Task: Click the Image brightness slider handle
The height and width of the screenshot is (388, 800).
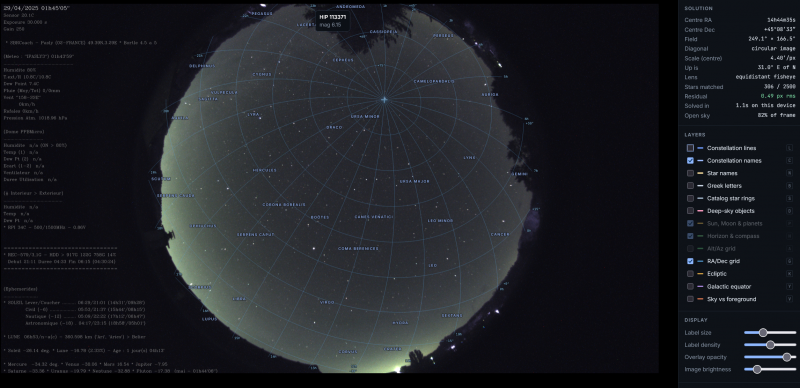Action: click(757, 370)
